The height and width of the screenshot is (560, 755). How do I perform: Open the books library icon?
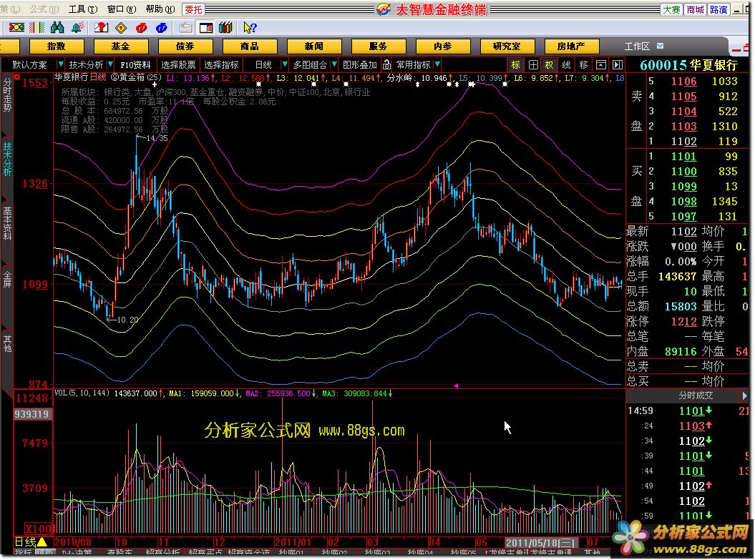tap(225, 28)
